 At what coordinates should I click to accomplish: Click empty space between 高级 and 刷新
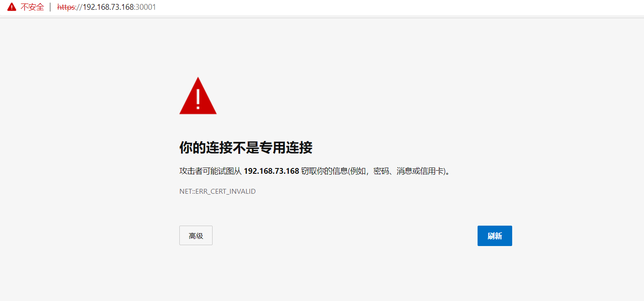pos(345,236)
